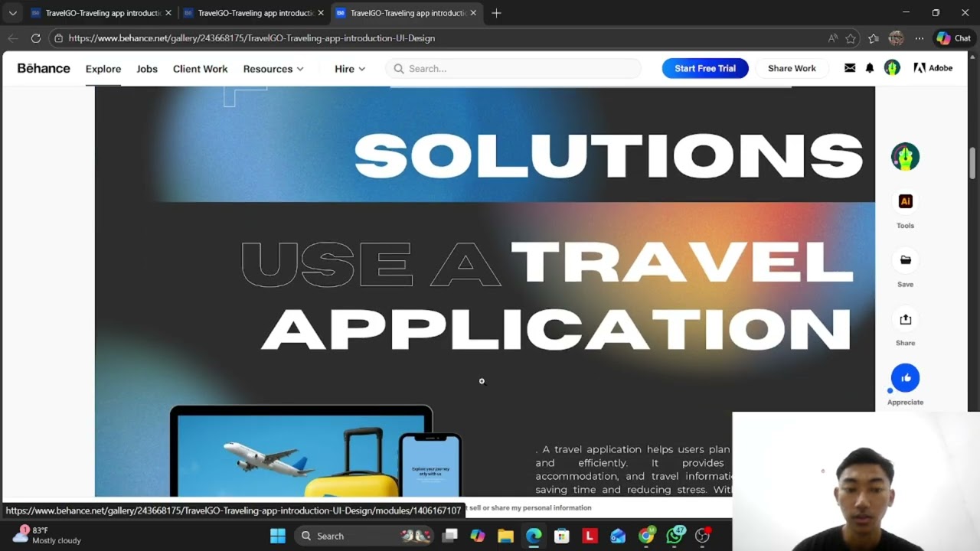Open Windows Start menu
The width and height of the screenshot is (980, 551).
pos(277,536)
